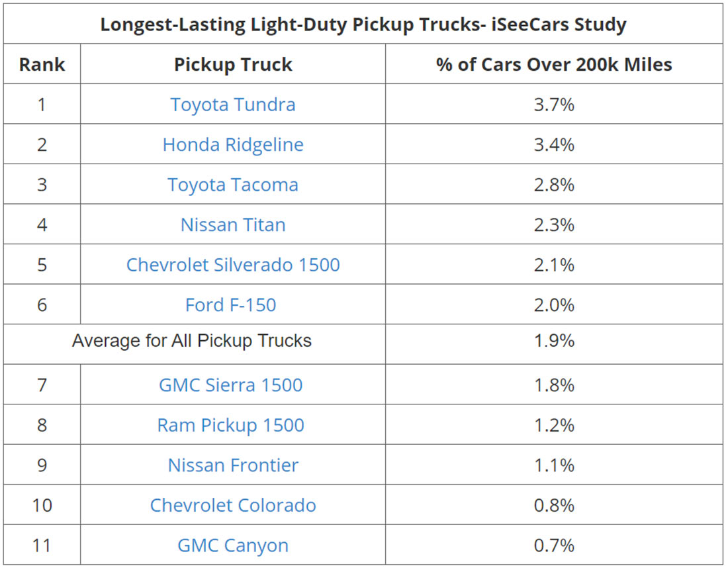Click the Rank column header

[42, 64]
